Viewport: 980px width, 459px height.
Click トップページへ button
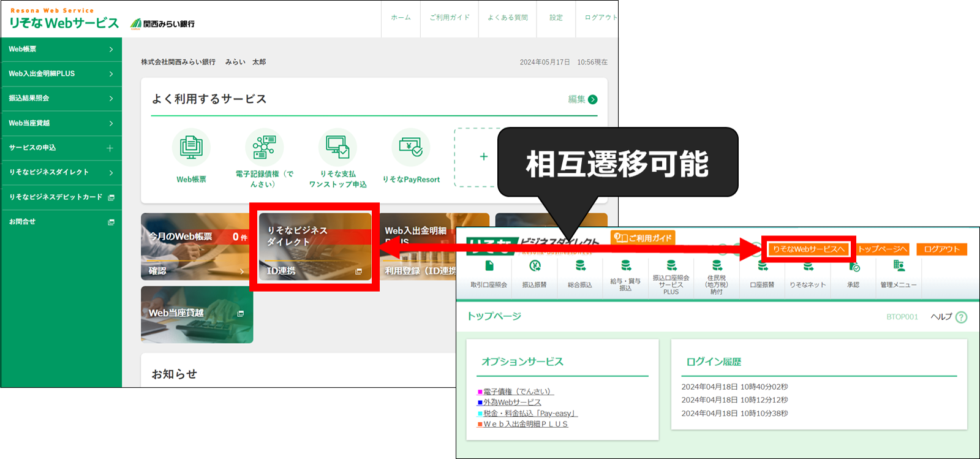(883, 249)
